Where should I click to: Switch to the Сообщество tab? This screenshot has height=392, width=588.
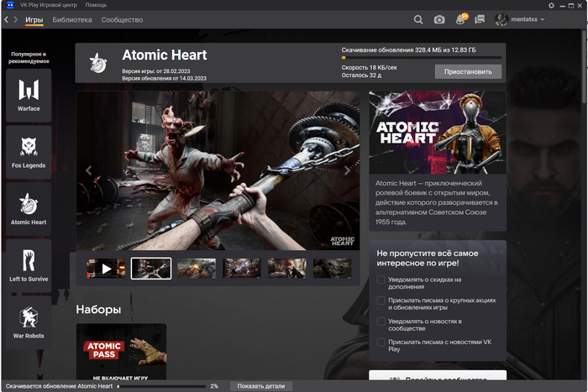(x=122, y=20)
